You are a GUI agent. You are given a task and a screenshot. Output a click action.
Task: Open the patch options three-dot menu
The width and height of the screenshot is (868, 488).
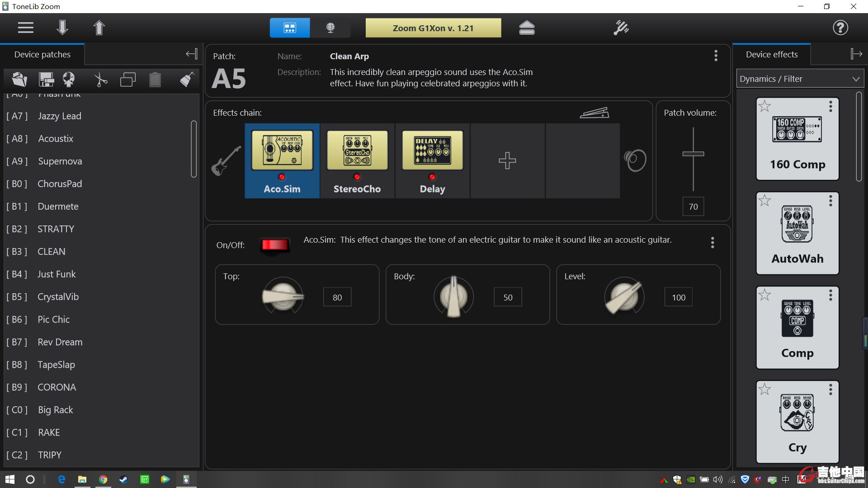point(716,56)
